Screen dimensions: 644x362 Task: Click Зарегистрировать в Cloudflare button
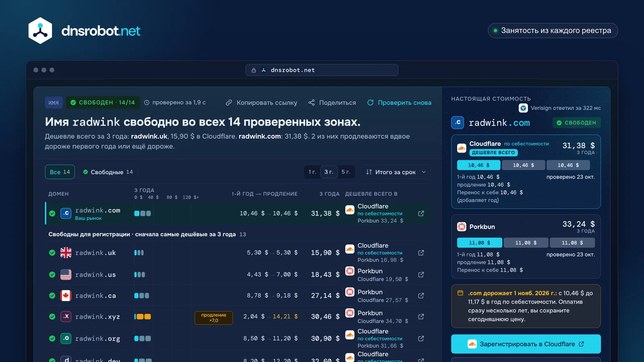point(526,344)
